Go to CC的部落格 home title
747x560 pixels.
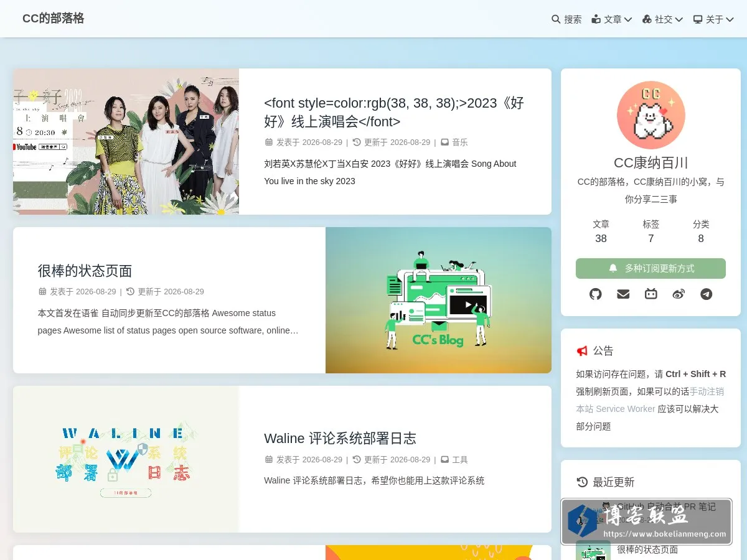coord(53,19)
